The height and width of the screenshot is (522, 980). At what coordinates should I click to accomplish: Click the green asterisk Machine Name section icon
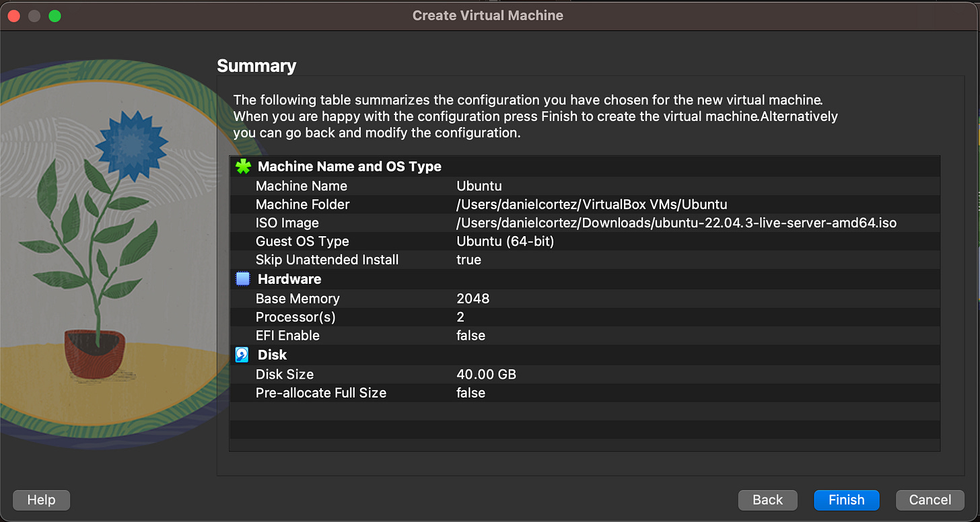[x=243, y=166]
